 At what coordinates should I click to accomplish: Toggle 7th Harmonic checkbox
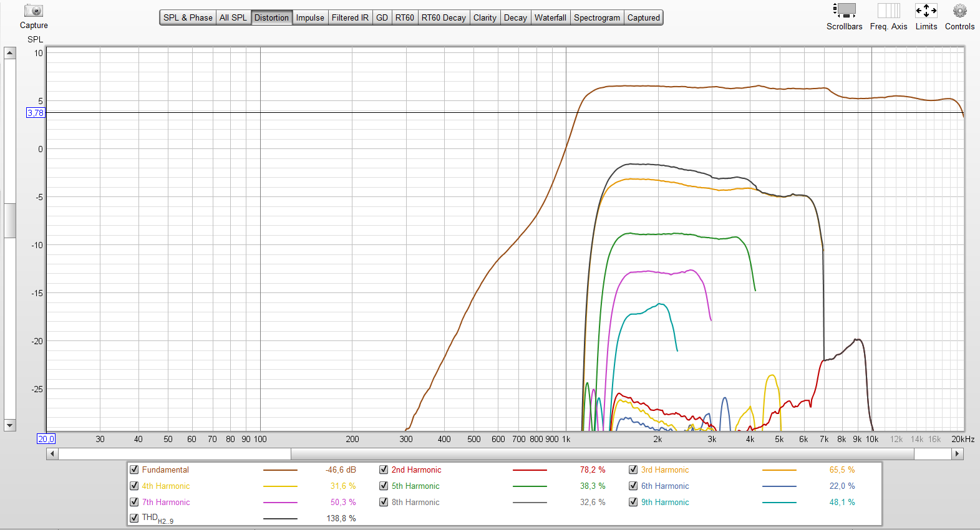click(x=134, y=502)
